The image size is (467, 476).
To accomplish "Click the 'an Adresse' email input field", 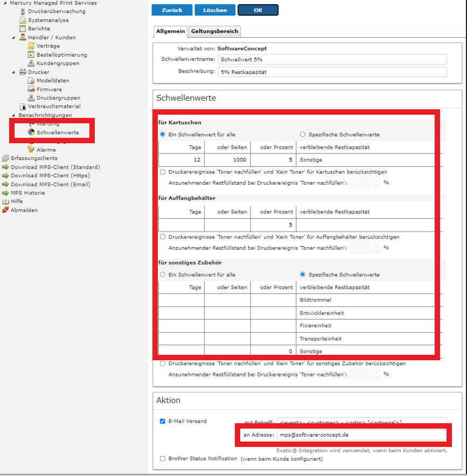I will point(362,435).
